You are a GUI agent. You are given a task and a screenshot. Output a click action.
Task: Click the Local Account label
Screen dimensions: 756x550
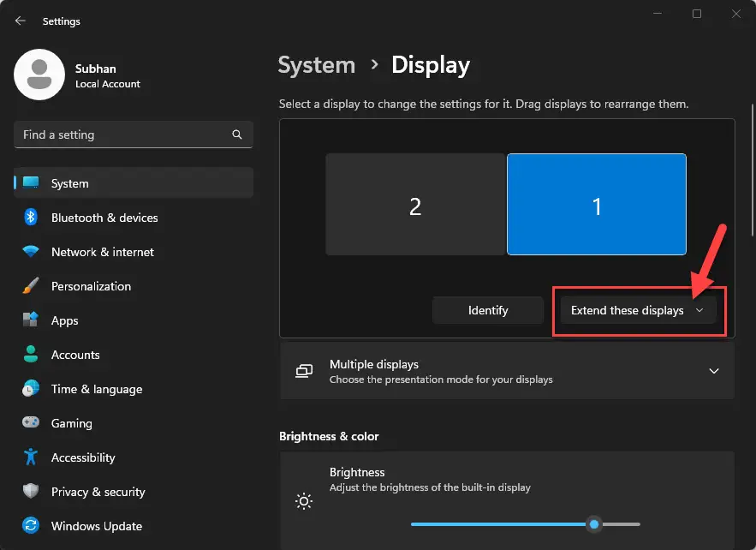108,84
